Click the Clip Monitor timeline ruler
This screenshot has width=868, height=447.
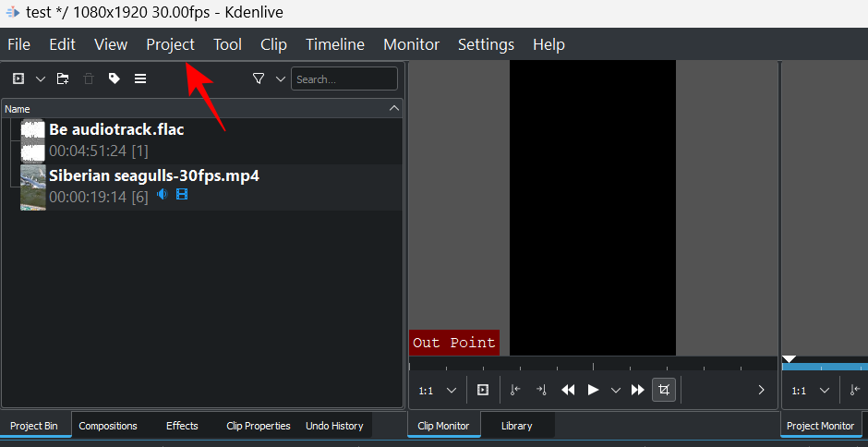pyautogui.click(x=591, y=365)
